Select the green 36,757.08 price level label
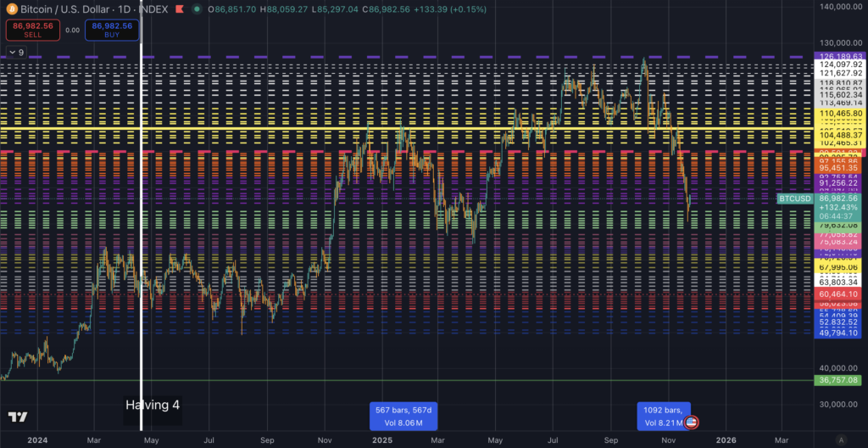This screenshot has height=448, width=868. [x=839, y=380]
